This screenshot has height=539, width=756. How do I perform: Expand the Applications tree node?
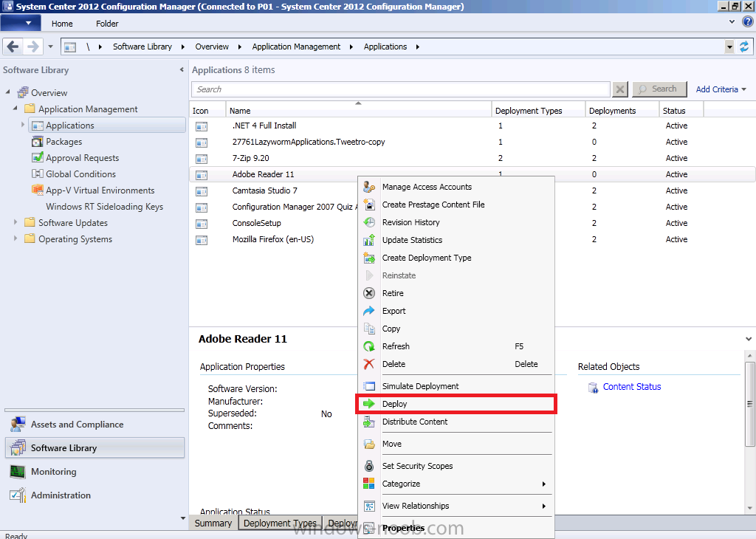(23, 124)
